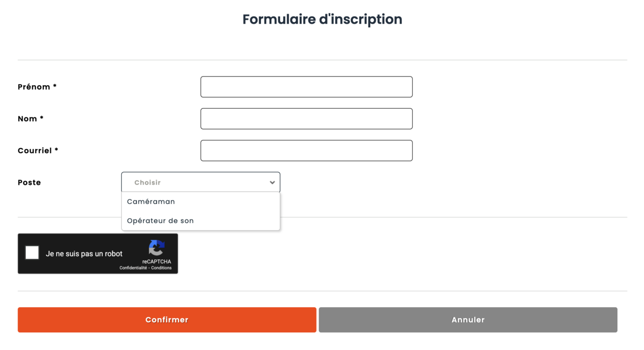Open the reCAPTCHA Conditions link
Image resolution: width=644 pixels, height=350 pixels.
pyautogui.click(x=162, y=268)
